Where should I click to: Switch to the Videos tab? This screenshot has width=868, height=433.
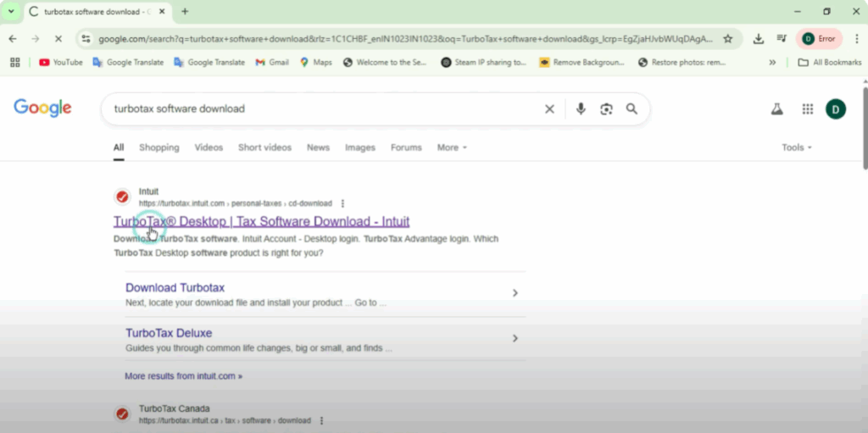(x=209, y=147)
